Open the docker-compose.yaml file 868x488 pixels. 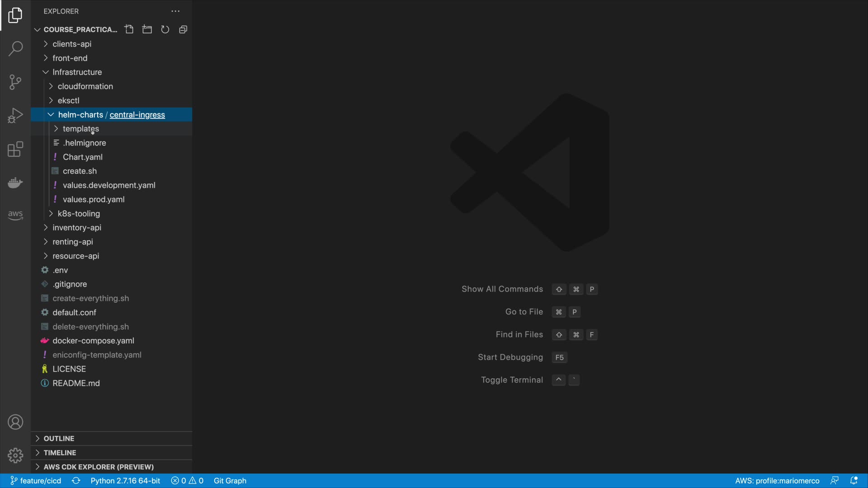tap(93, 341)
